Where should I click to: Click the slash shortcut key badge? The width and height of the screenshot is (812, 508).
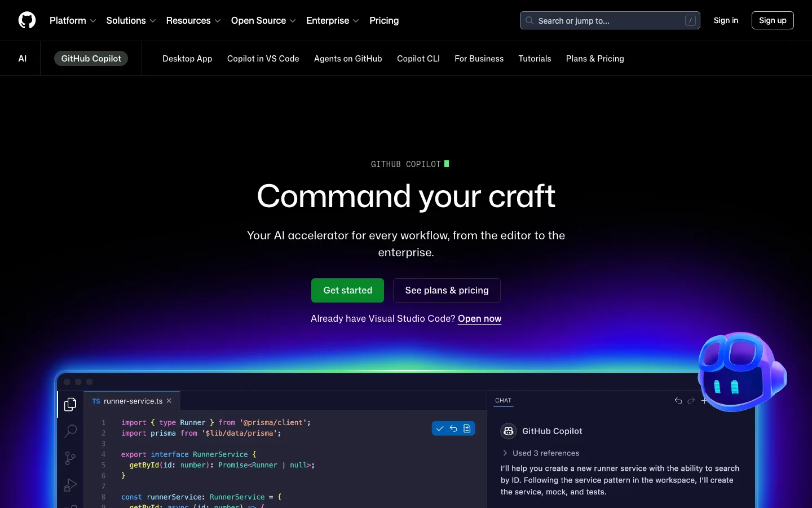point(690,20)
